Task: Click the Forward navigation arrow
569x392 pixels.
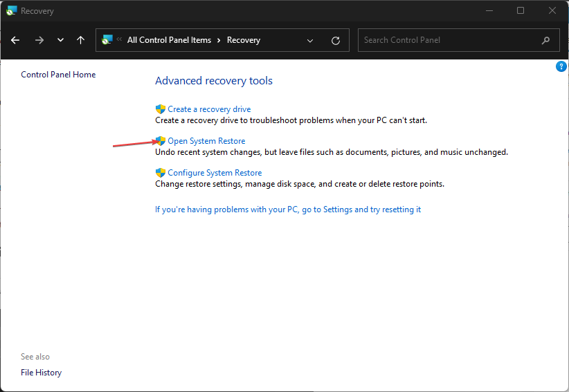Action: click(x=39, y=40)
